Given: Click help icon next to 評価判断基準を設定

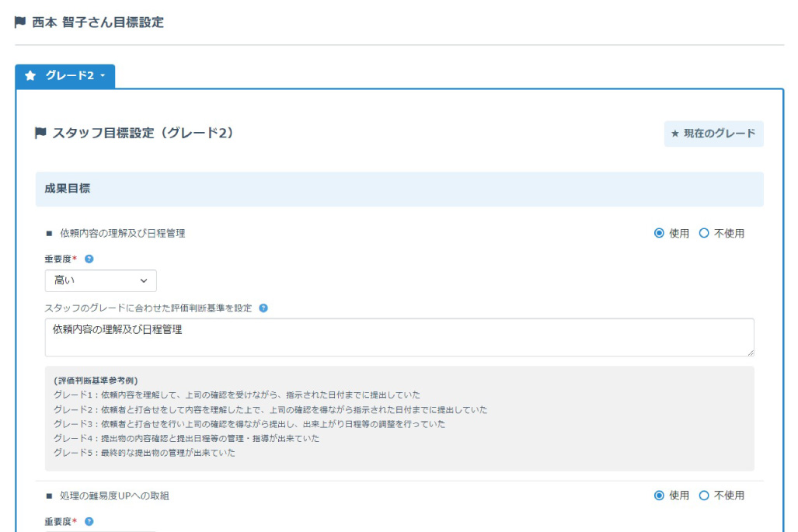Looking at the screenshot, I should [x=263, y=308].
